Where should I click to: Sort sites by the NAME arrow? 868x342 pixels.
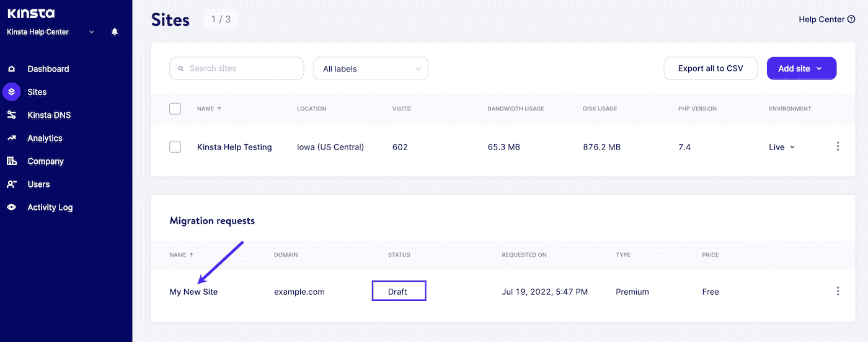pyautogui.click(x=219, y=109)
